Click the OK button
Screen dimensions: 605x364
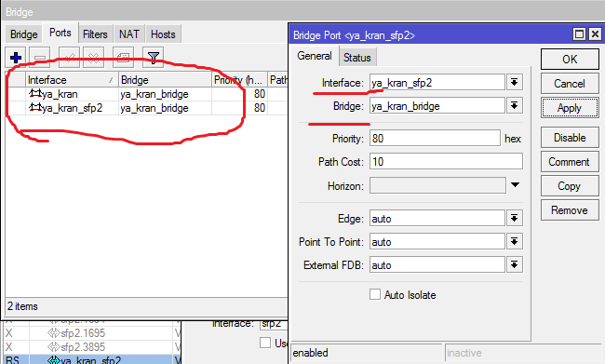pyautogui.click(x=570, y=59)
